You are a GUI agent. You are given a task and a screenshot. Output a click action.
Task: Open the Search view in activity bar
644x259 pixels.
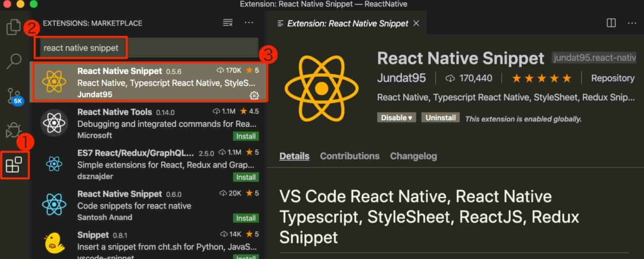click(x=14, y=61)
